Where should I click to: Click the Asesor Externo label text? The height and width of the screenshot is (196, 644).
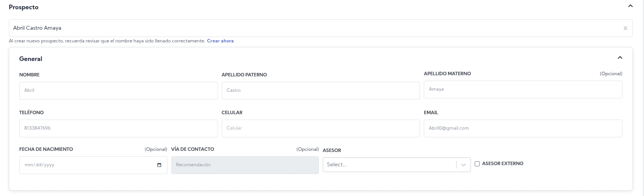click(502, 164)
